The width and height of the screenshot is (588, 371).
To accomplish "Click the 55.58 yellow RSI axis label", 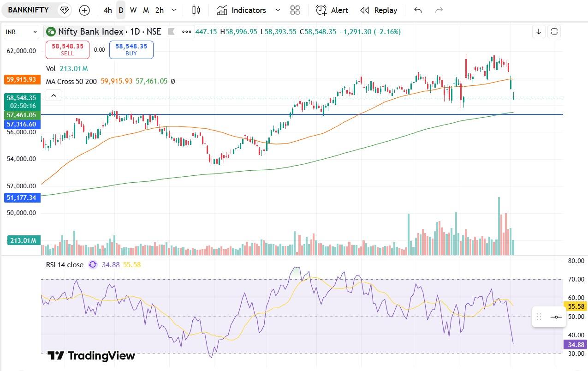I will pyautogui.click(x=575, y=306).
